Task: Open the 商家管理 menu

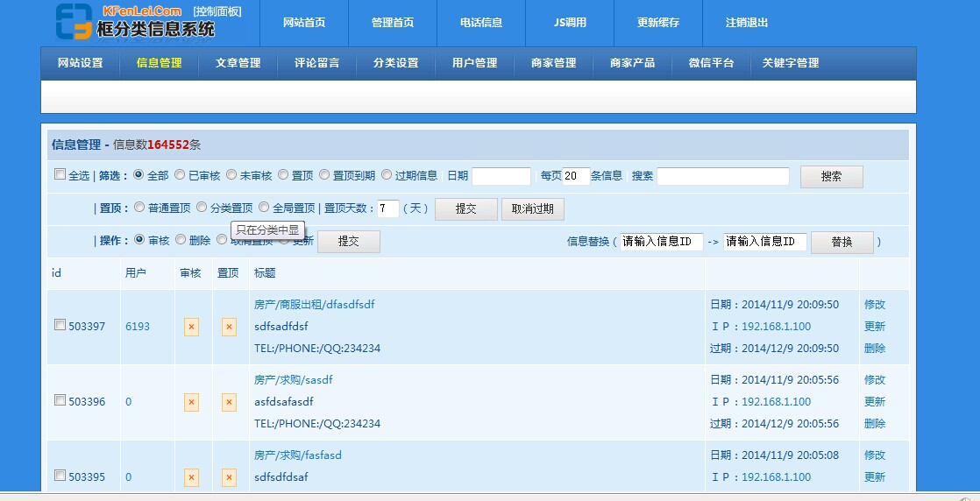Action: point(553,63)
